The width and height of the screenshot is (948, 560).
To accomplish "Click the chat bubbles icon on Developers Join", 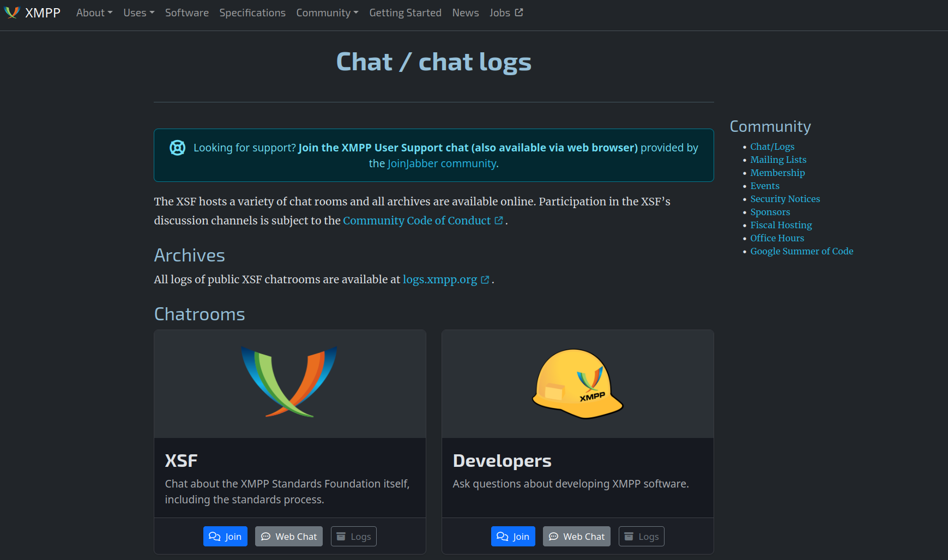I will coord(503,537).
